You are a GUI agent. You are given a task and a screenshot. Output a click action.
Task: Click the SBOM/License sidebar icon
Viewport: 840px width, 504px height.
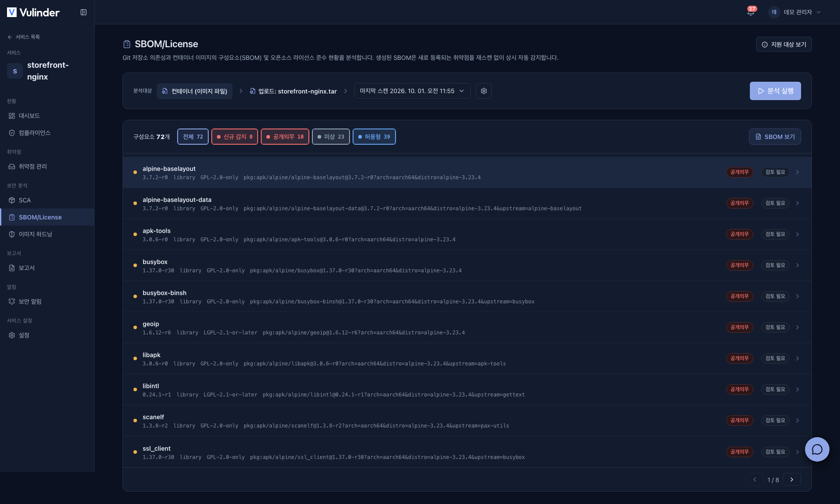click(x=12, y=217)
